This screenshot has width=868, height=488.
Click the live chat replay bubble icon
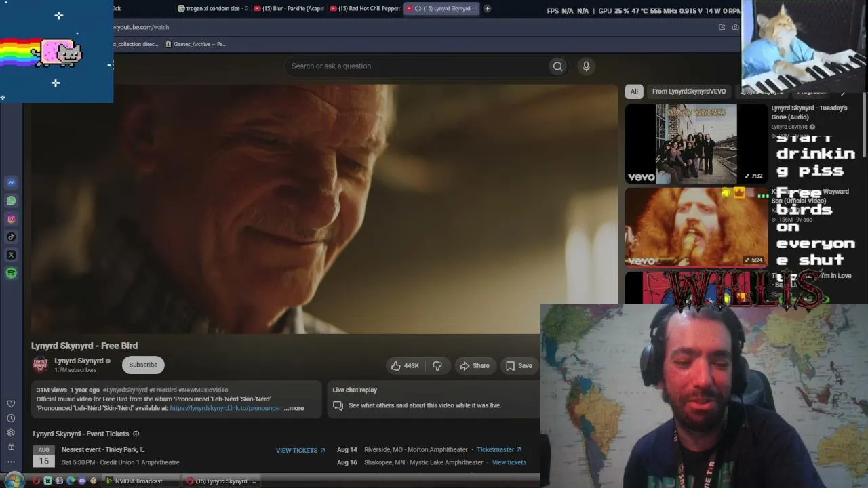tap(338, 405)
